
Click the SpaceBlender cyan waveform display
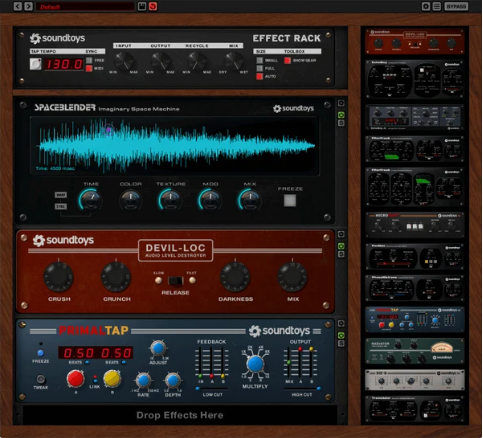(x=174, y=146)
